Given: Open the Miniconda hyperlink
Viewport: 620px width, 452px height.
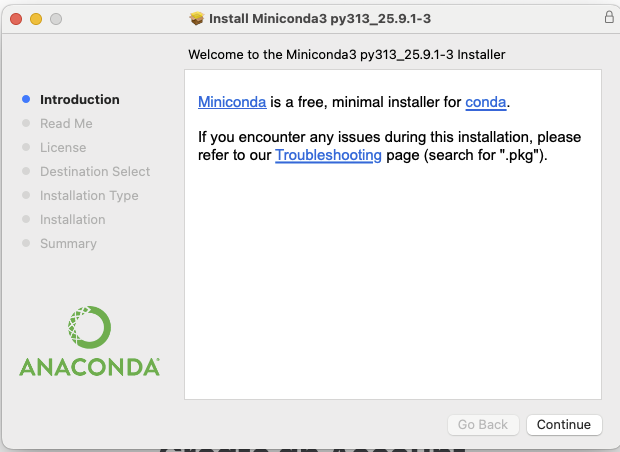Looking at the screenshot, I should [232, 102].
